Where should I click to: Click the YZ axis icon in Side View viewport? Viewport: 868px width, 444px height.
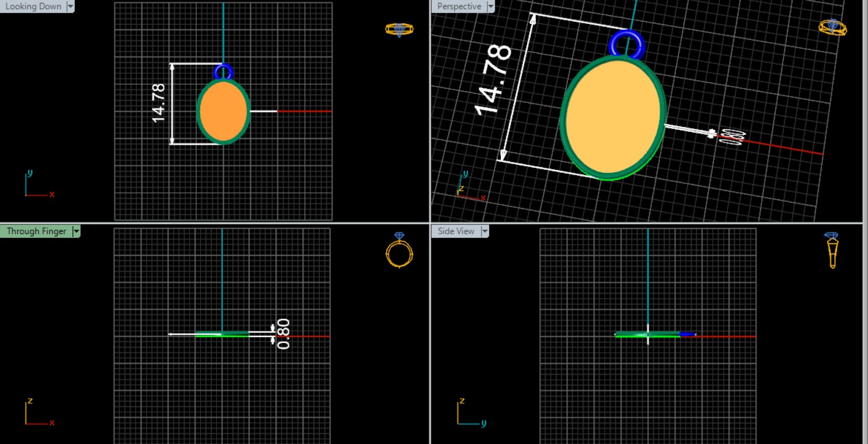tap(468, 413)
